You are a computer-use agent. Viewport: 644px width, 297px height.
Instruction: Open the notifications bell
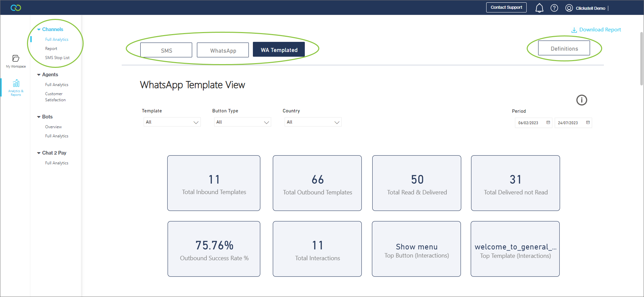pyautogui.click(x=539, y=8)
